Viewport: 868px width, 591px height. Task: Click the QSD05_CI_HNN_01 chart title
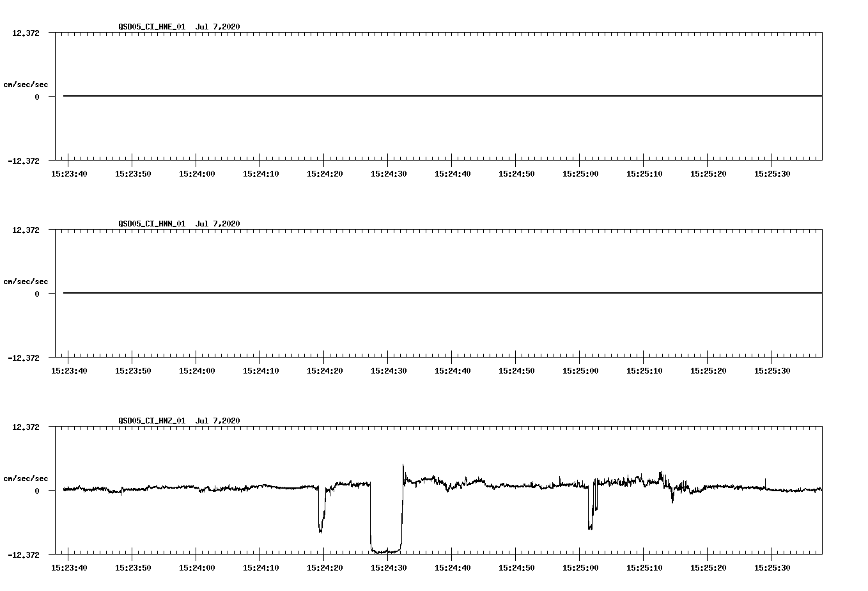[x=179, y=223]
